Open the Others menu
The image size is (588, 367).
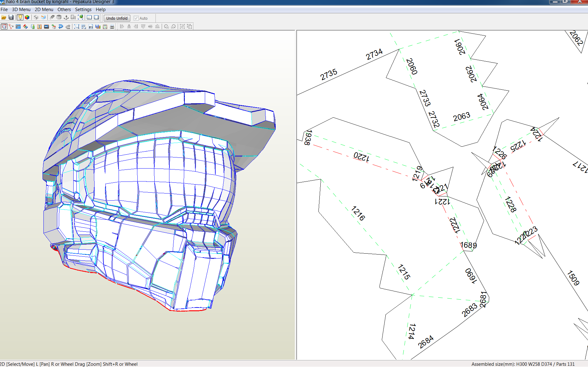coord(64,10)
